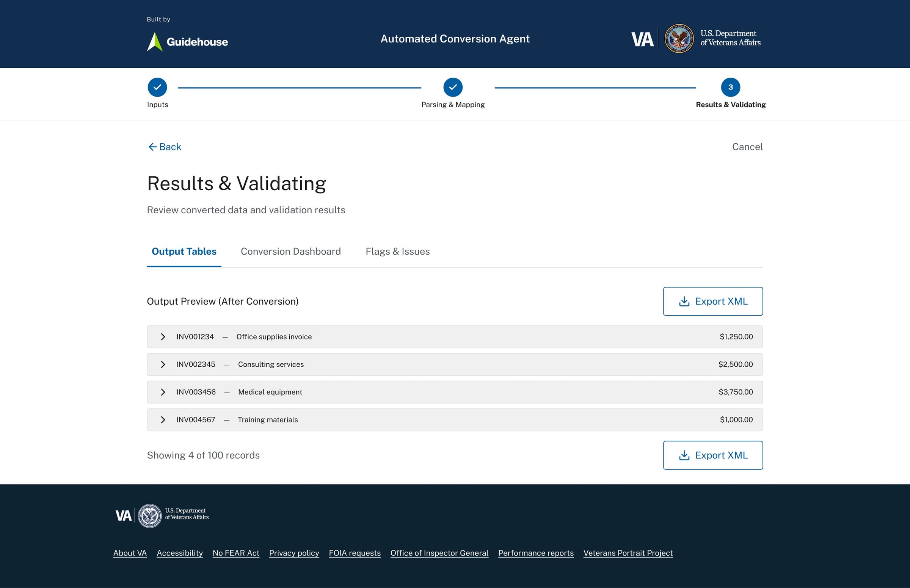Open the Flags & Issues tab
Image resolution: width=910 pixels, height=588 pixels.
point(397,251)
